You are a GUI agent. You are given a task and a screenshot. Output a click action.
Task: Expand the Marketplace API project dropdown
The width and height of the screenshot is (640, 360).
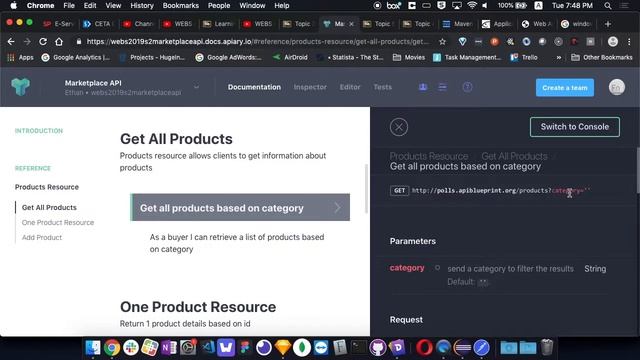click(196, 87)
